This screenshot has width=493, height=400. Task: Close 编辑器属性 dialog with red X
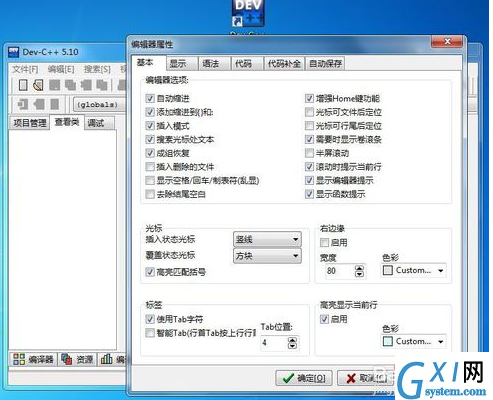click(x=447, y=41)
